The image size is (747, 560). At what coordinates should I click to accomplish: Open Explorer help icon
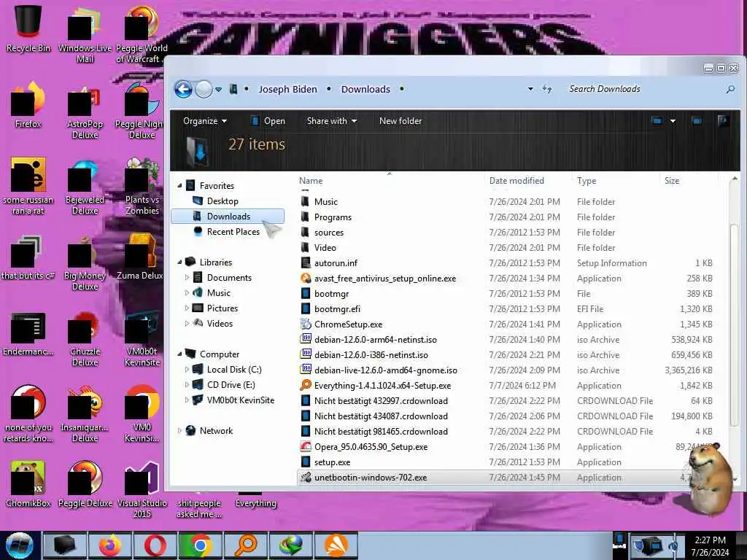pos(723,121)
